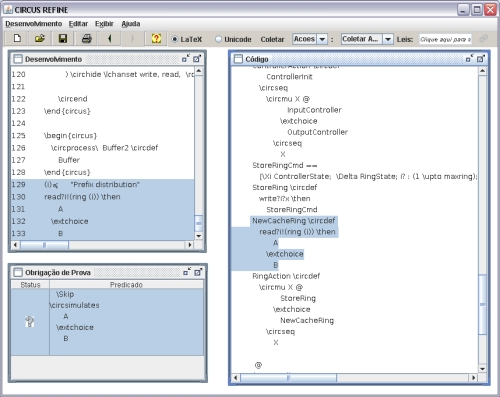This screenshot has width=500, height=397.
Task: Click the Status column header
Action: (x=30, y=285)
